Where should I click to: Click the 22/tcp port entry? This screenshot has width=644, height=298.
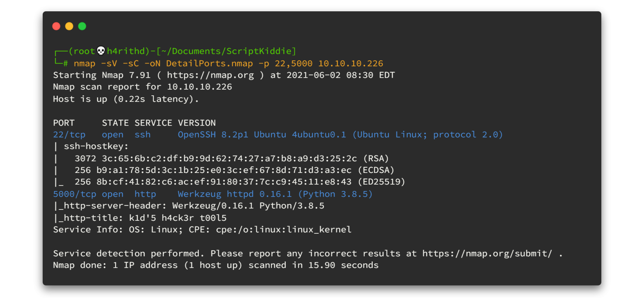pos(69,135)
